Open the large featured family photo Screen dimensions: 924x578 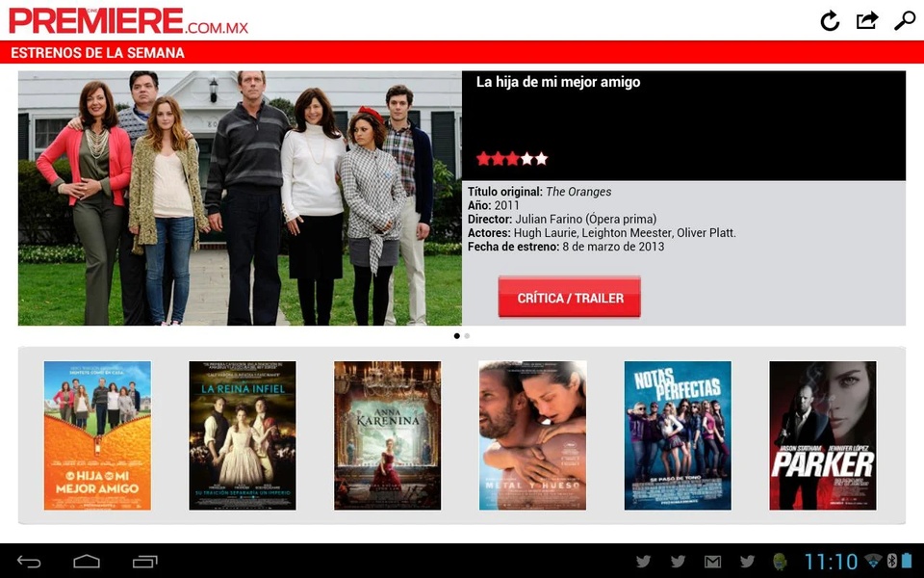point(240,198)
